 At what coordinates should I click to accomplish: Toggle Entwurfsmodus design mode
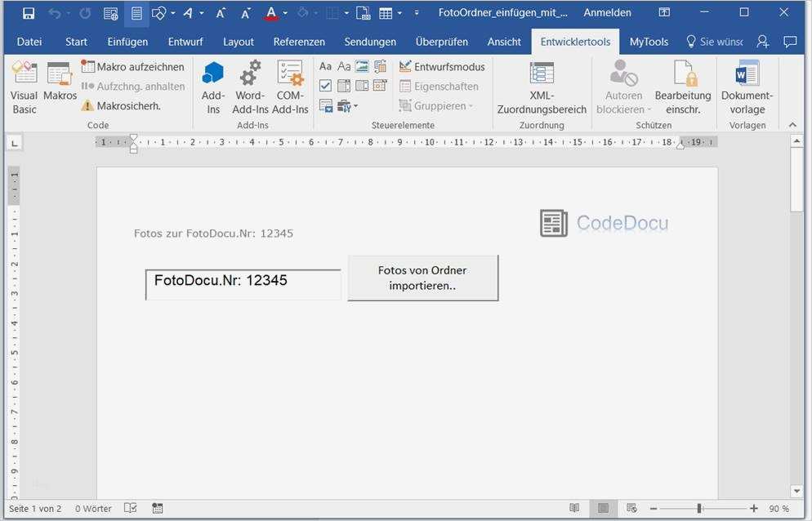point(442,67)
